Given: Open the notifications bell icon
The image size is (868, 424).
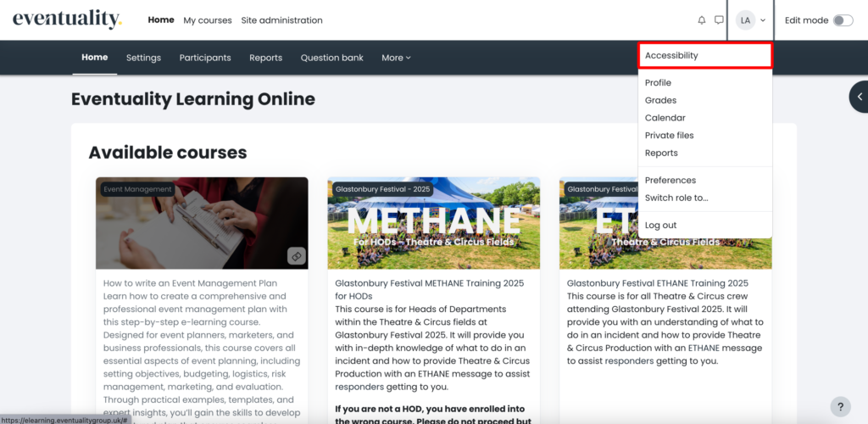Looking at the screenshot, I should click(701, 20).
